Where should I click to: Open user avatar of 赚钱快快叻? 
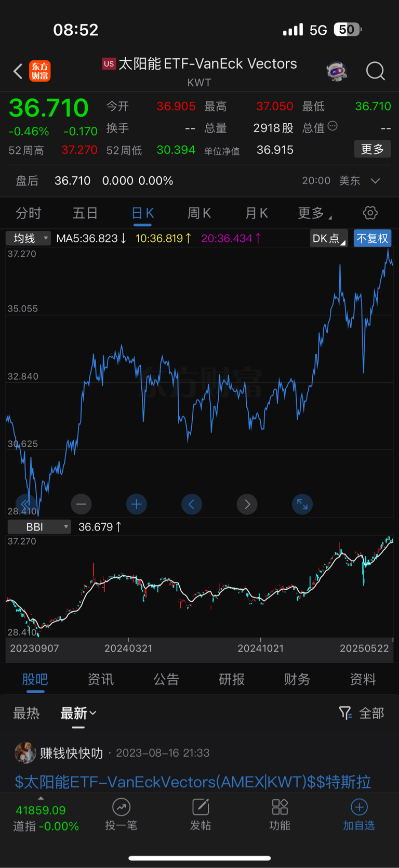pos(25,753)
